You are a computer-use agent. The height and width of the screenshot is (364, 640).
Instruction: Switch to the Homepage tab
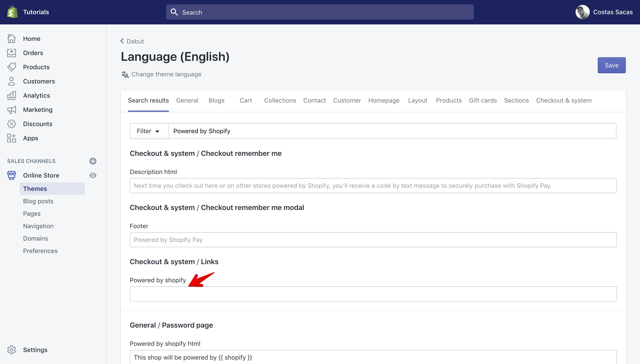(x=384, y=101)
